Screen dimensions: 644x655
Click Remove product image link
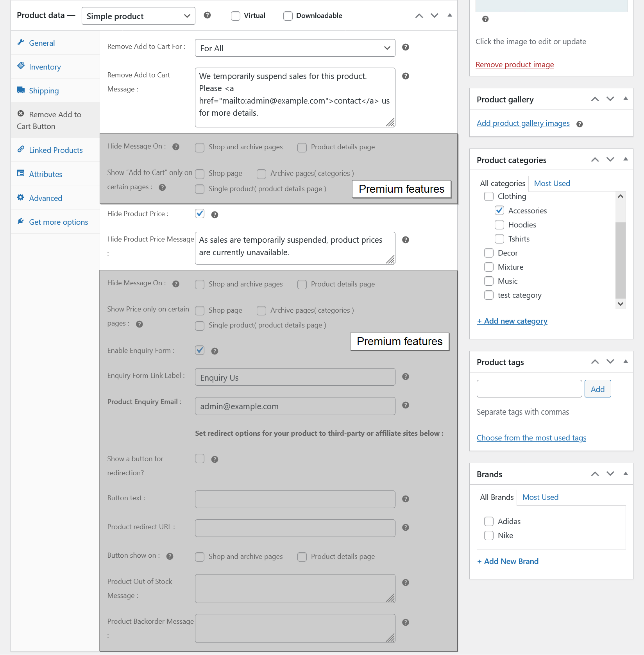tap(515, 64)
